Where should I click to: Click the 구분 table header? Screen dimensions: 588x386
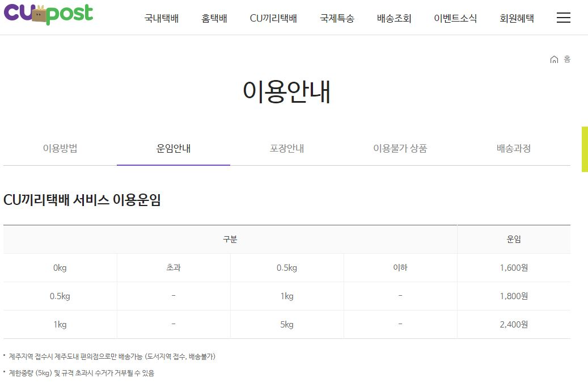230,239
